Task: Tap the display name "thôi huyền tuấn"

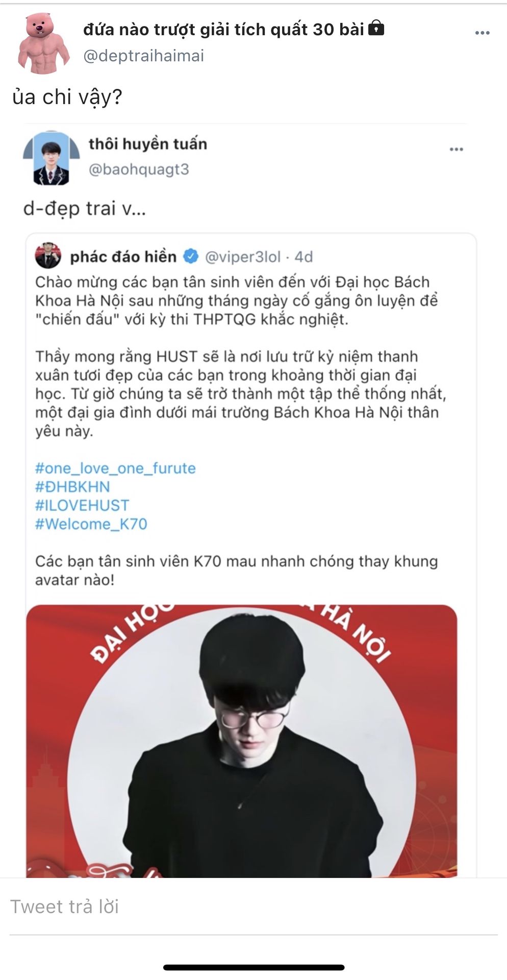Action: coord(148,144)
